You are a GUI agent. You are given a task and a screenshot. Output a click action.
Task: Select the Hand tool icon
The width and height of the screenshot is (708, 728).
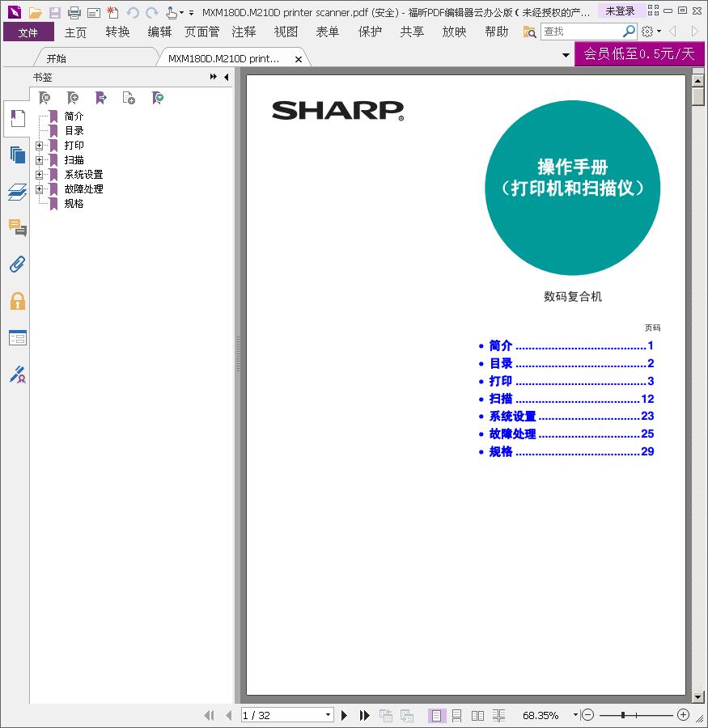[172, 12]
